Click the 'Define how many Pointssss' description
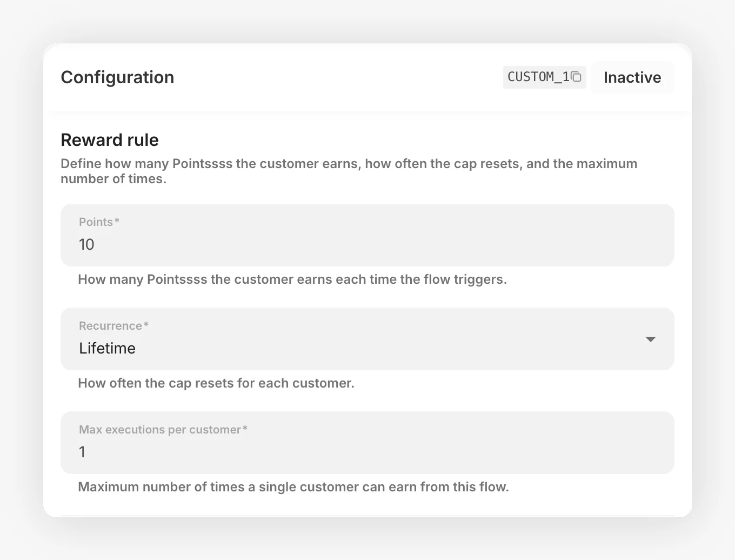 pyautogui.click(x=349, y=171)
